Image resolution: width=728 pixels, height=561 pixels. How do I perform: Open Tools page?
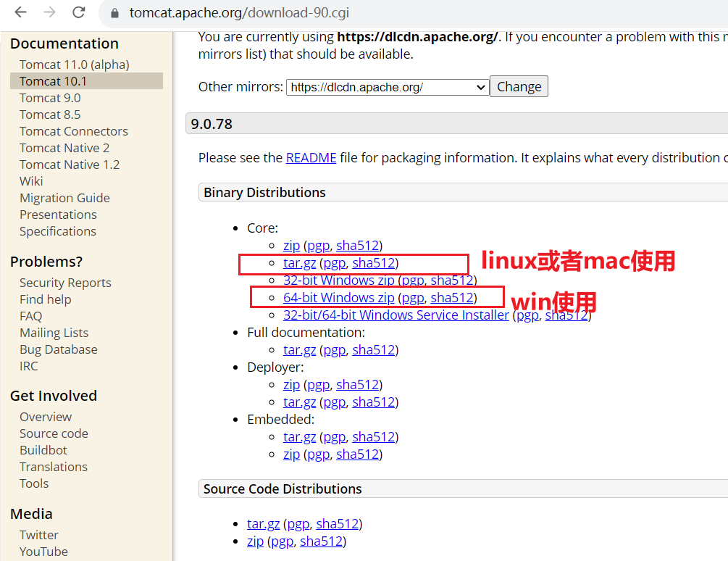click(34, 484)
